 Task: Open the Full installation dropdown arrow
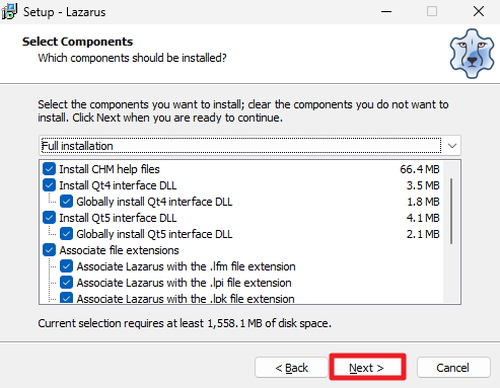click(x=452, y=146)
